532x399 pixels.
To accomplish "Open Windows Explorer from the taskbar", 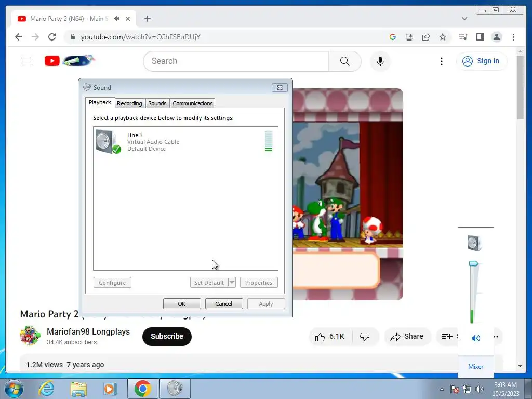I will point(78,389).
